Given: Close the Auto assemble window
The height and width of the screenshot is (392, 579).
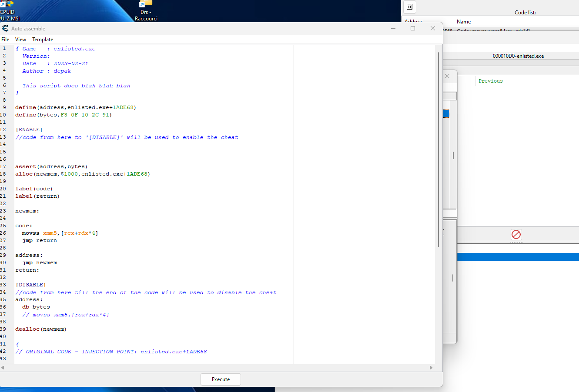Looking at the screenshot, I should click(432, 29).
